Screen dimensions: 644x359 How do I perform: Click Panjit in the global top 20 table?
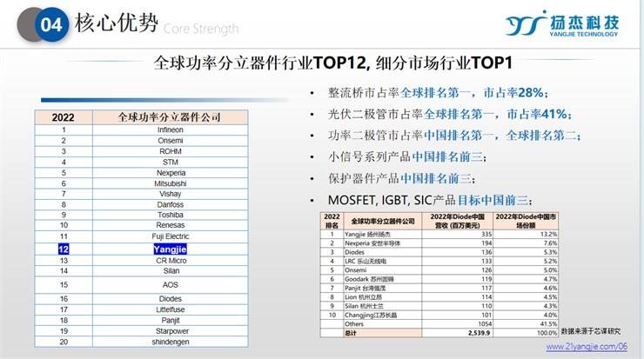click(170, 320)
